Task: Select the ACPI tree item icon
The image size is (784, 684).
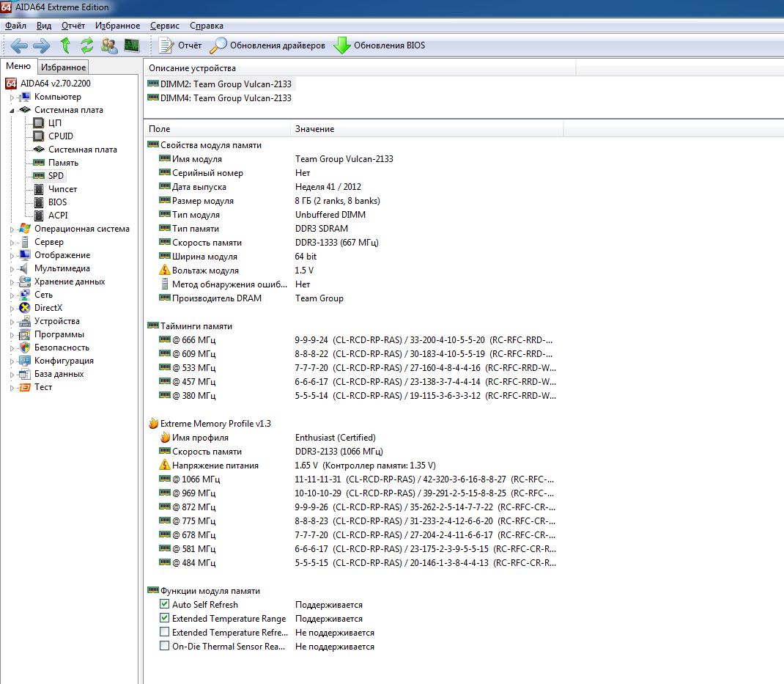Action: point(39,215)
